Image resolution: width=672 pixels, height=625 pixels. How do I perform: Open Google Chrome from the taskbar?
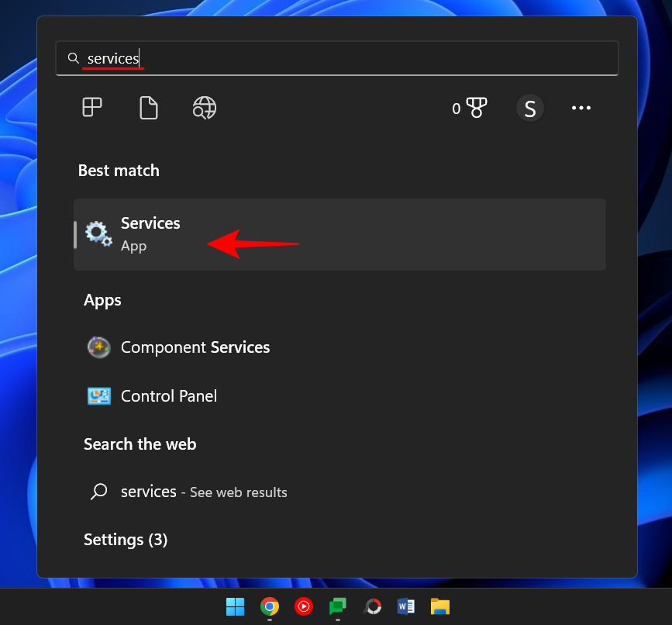270,606
